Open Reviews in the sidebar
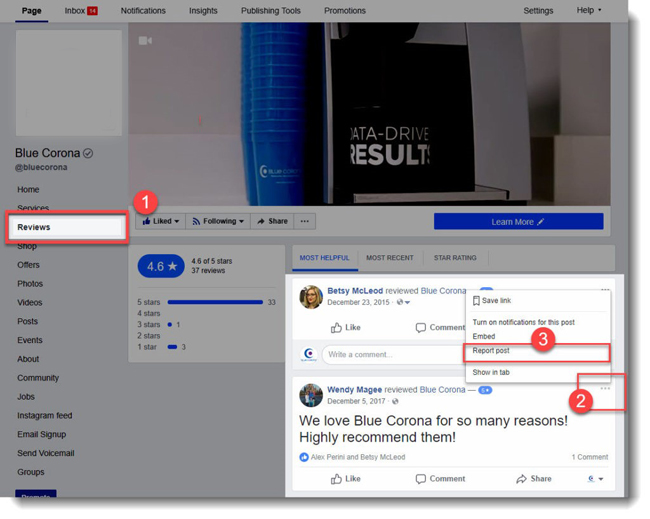This screenshot has width=650, height=519. [x=67, y=227]
